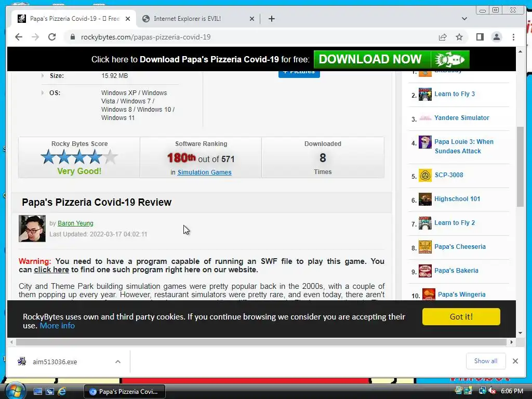Click the network tray icon
Viewport: 532px width, 399px height.
[x=482, y=391]
